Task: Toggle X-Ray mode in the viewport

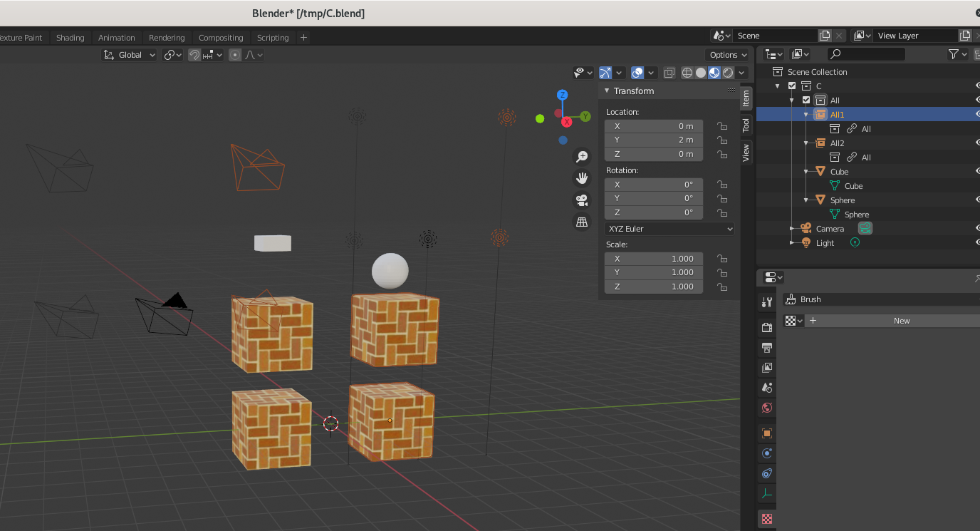Action: coord(669,72)
